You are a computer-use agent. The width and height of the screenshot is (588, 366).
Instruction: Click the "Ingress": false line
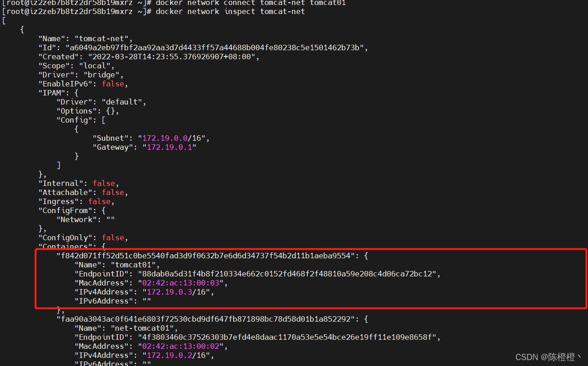pos(76,201)
